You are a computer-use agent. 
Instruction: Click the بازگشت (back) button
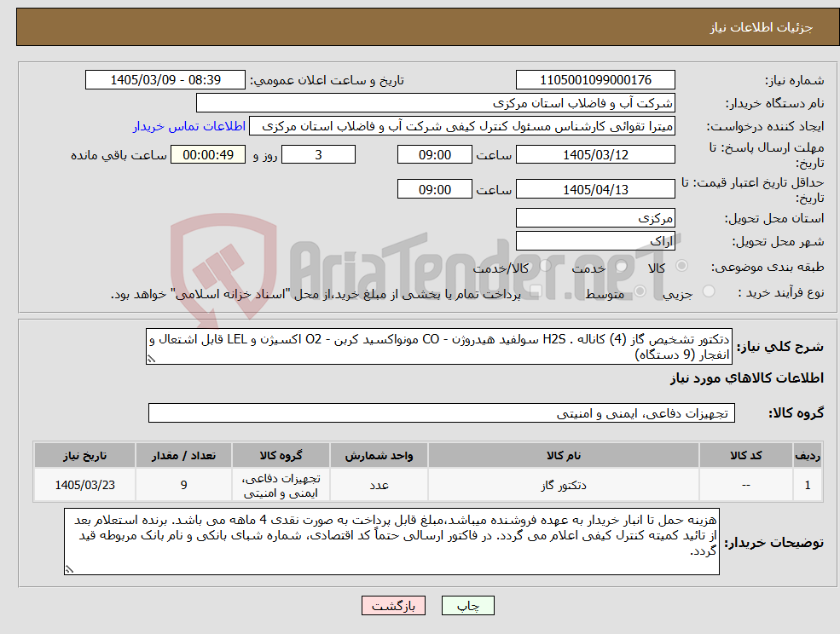click(393, 606)
